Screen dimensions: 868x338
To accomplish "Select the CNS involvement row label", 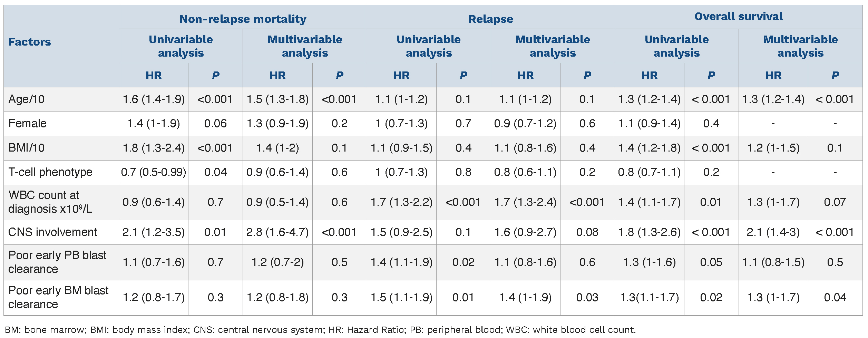I will pos(53,232).
